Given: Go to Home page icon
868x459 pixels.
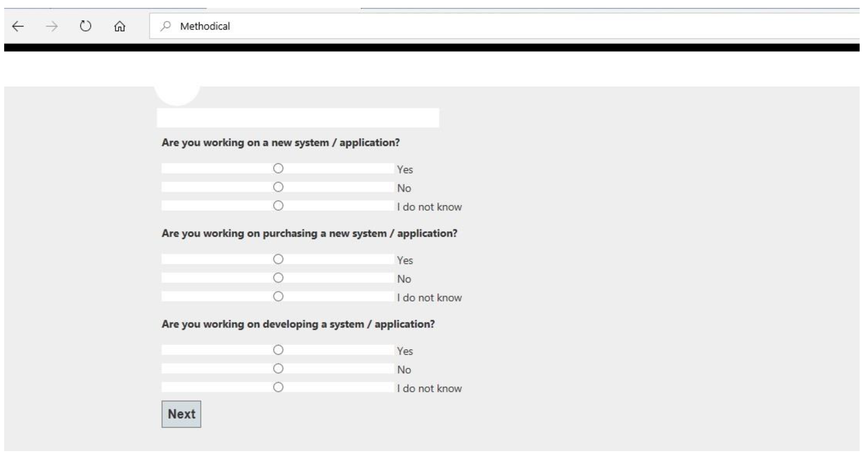Looking at the screenshot, I should tap(120, 26).
